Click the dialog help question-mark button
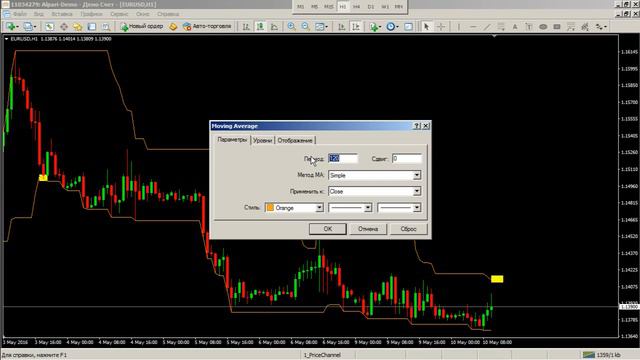 pyautogui.click(x=417, y=126)
